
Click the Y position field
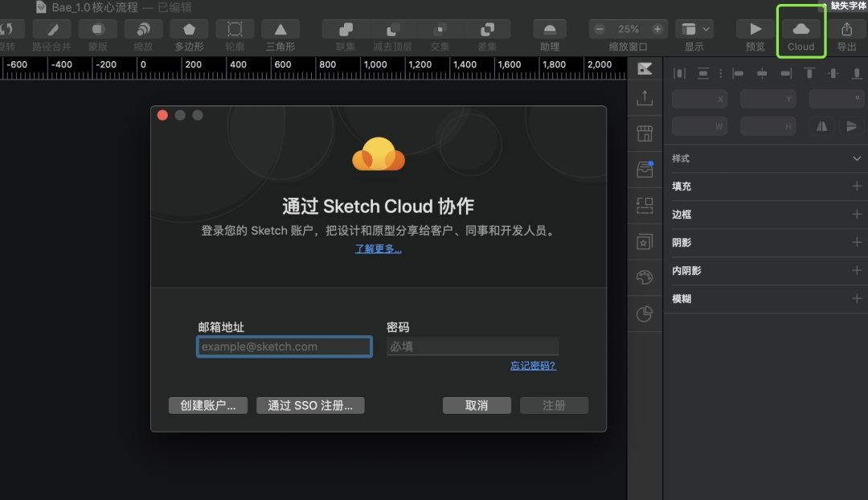[768, 99]
